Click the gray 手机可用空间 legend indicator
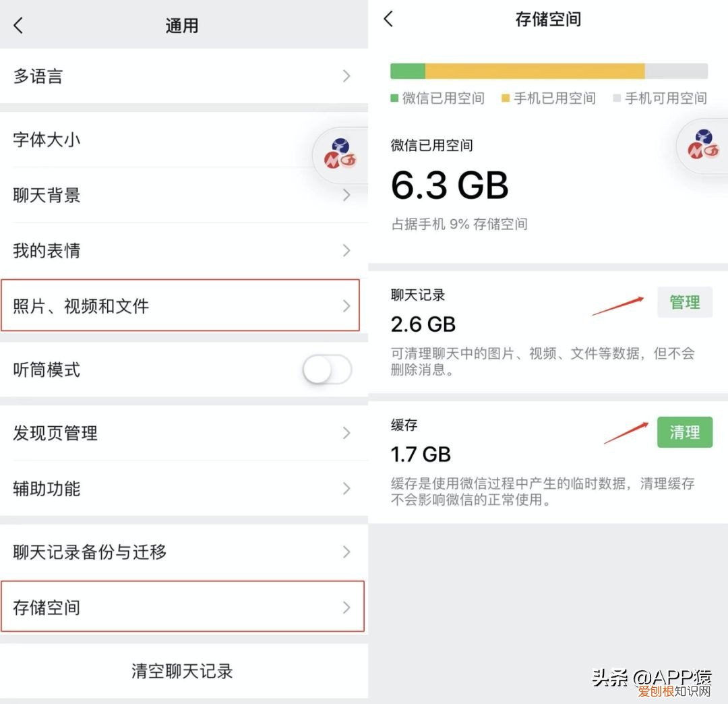Image resolution: width=728 pixels, height=704 pixels. click(615, 98)
